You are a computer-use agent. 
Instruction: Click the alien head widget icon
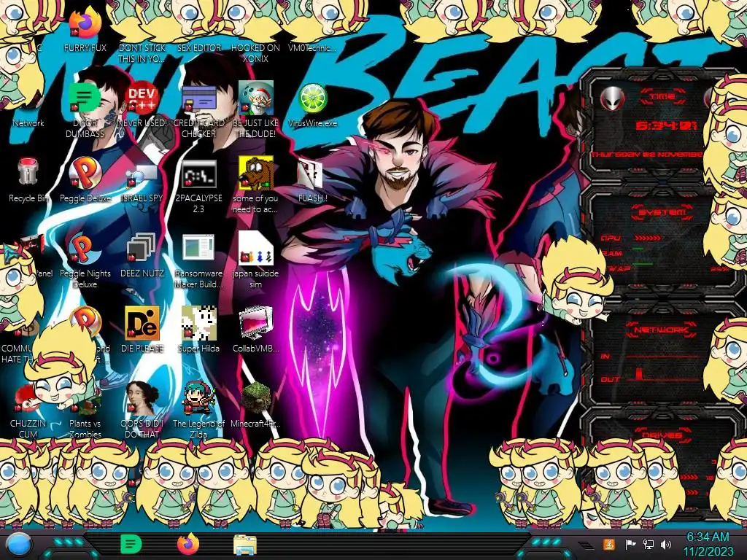[613, 98]
